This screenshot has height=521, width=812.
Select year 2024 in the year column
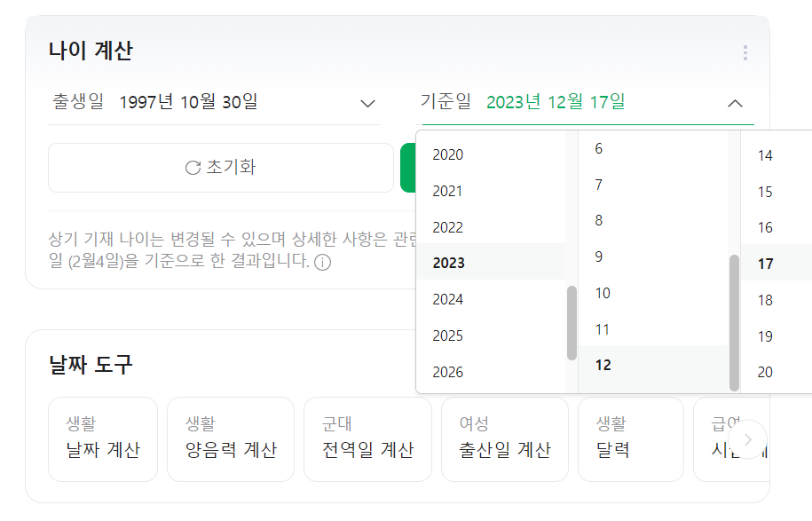click(x=448, y=299)
